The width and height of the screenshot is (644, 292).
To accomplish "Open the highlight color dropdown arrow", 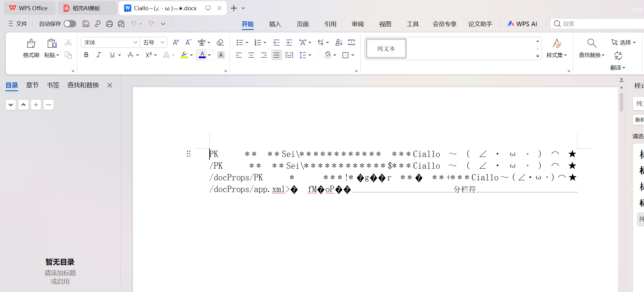I will (x=192, y=55).
